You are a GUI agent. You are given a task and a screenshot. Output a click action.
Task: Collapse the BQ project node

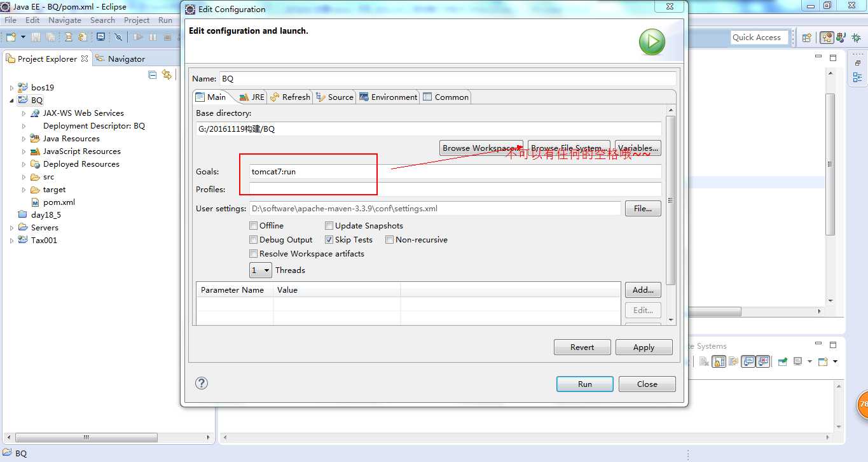coord(11,100)
